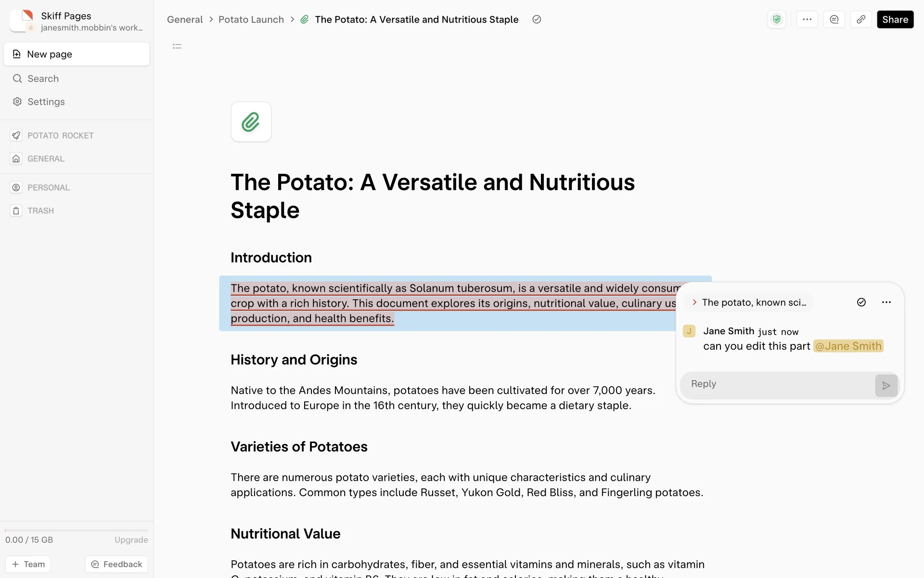
Task: Open the table of contents outline icon
Action: [x=177, y=46]
